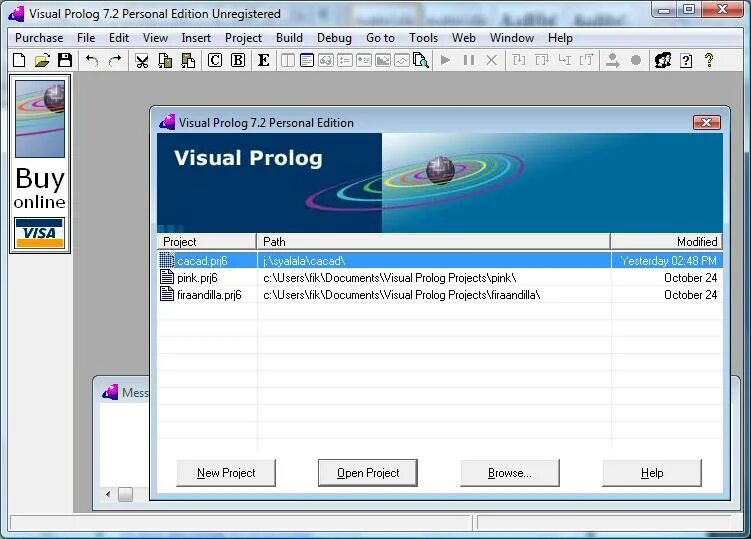751x539 pixels.
Task: Click the messages window toolbar icon
Action: (x=307, y=60)
